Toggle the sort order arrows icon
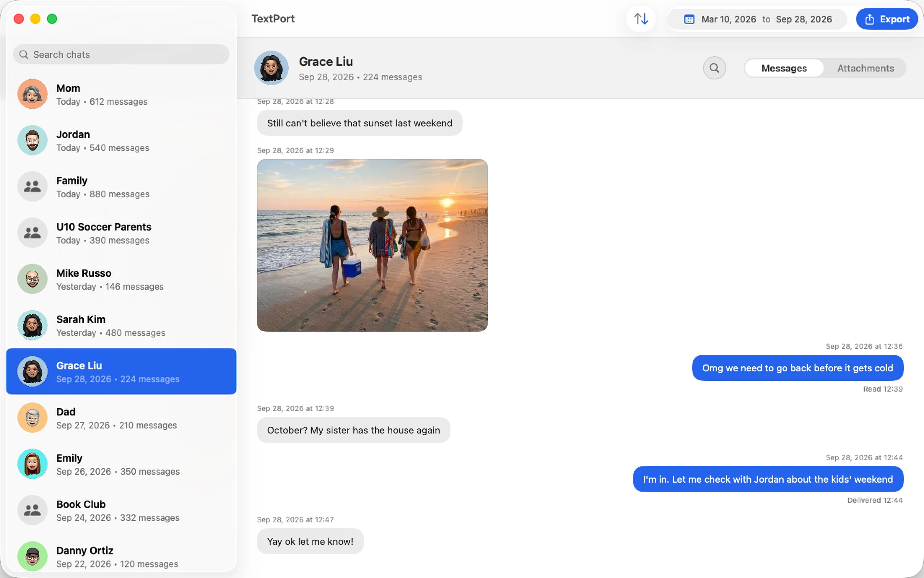Viewport: 924px width, 578px height. point(641,19)
